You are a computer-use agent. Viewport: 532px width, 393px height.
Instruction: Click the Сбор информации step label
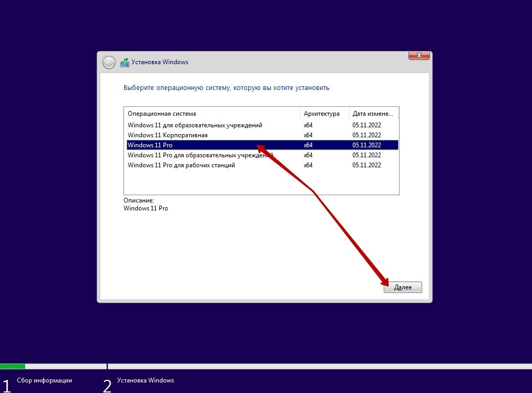pos(45,380)
